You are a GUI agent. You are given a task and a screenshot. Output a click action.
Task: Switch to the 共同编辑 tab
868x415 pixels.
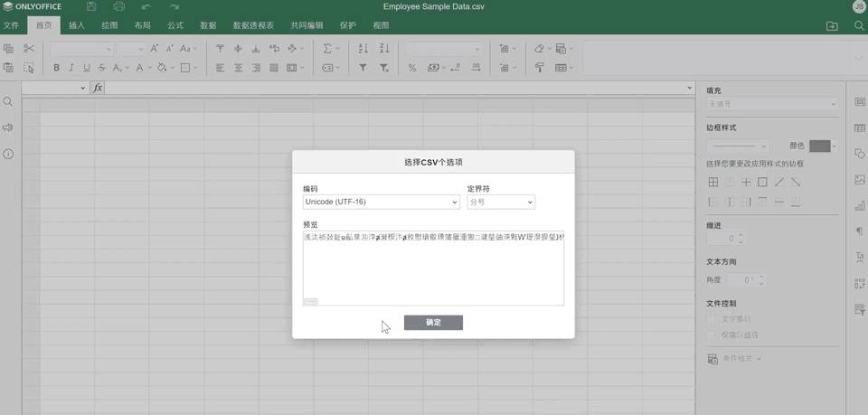(307, 25)
